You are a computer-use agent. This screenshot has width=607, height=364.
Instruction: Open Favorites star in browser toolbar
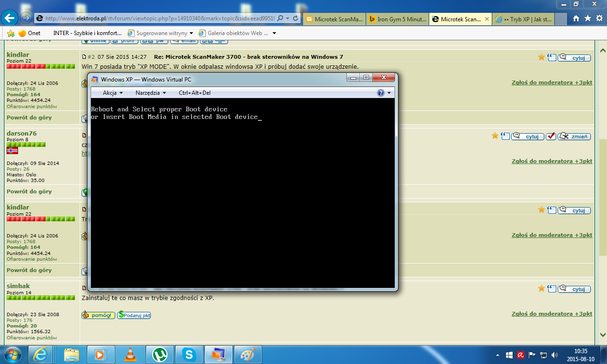[x=588, y=18]
